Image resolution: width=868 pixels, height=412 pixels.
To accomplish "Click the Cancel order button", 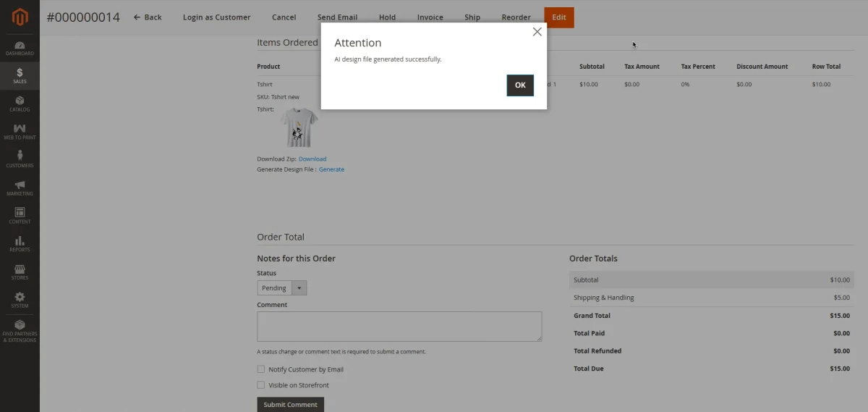I will coord(284,17).
